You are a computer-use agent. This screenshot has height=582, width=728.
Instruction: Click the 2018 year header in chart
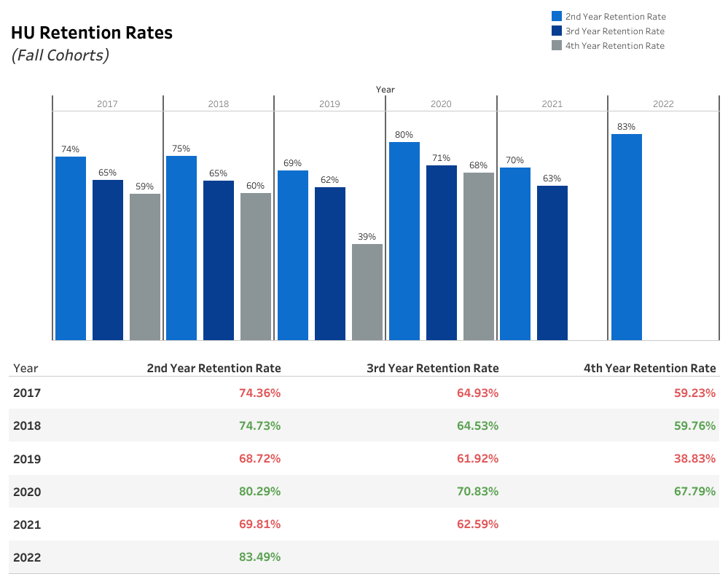(x=218, y=103)
